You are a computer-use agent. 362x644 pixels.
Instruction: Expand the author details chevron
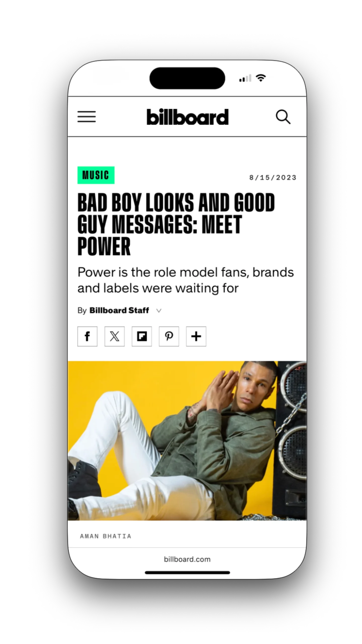coord(159,311)
